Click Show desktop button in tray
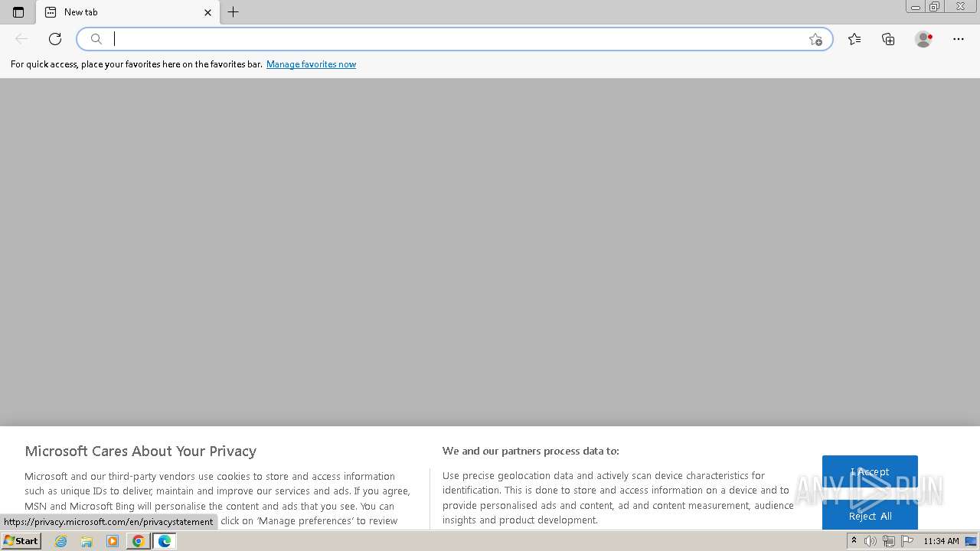The height and width of the screenshot is (551, 980). (x=972, y=541)
